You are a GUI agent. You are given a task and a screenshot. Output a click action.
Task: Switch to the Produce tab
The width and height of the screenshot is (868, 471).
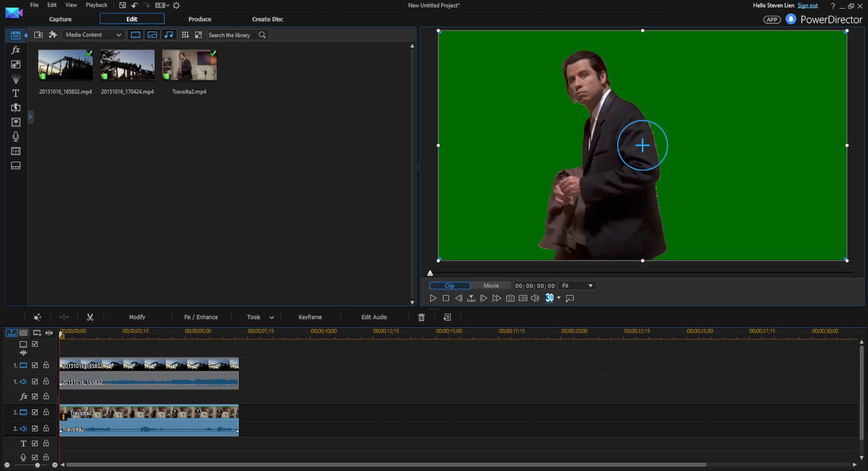point(200,19)
